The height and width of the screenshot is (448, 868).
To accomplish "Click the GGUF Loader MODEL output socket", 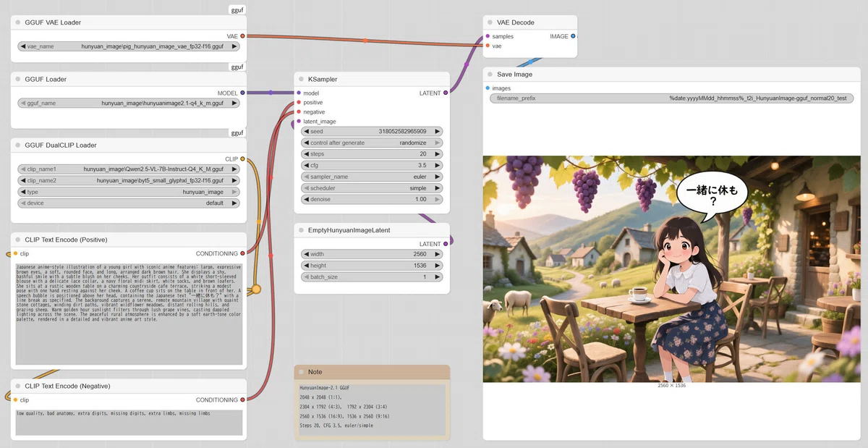I will pyautogui.click(x=242, y=93).
